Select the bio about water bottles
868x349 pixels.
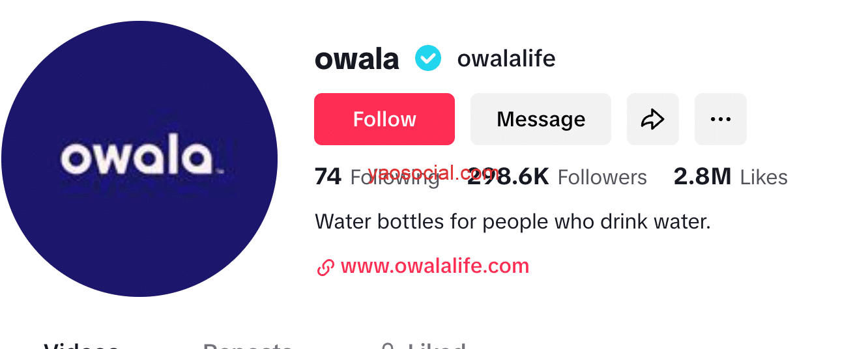click(512, 222)
